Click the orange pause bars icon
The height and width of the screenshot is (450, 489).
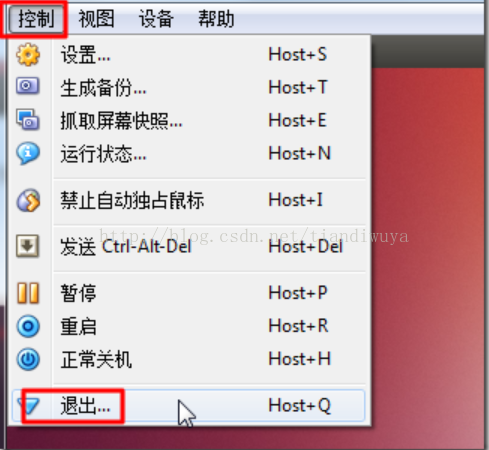[x=28, y=293]
